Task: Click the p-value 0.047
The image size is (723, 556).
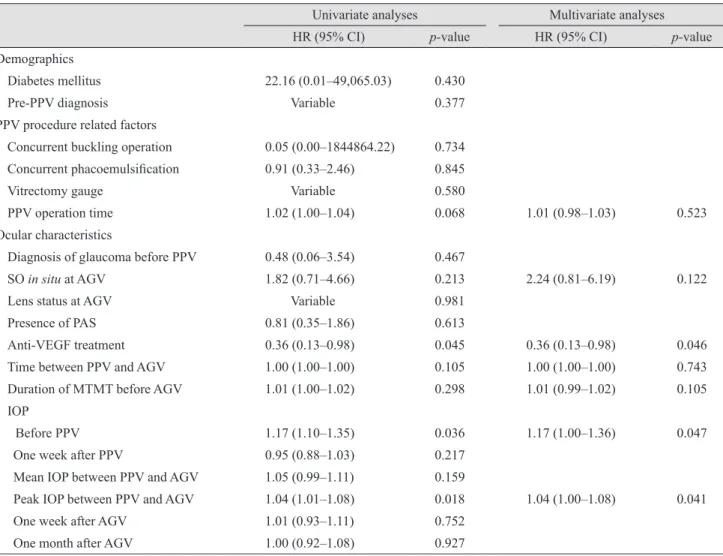Action: point(692,433)
